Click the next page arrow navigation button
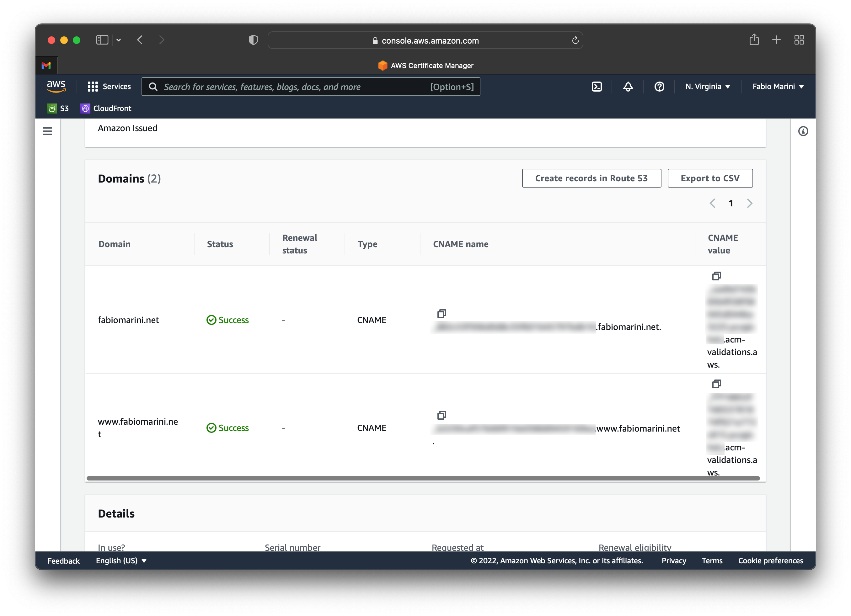This screenshot has width=851, height=616. point(750,203)
